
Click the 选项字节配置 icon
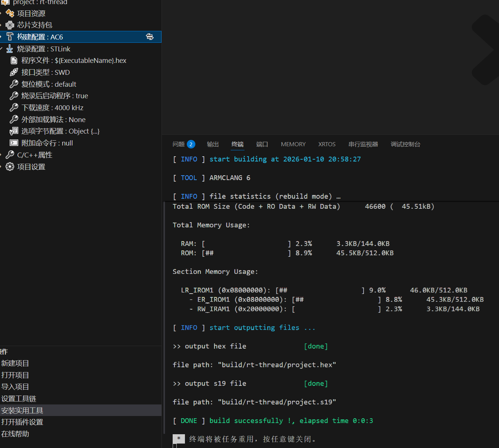[x=14, y=131]
